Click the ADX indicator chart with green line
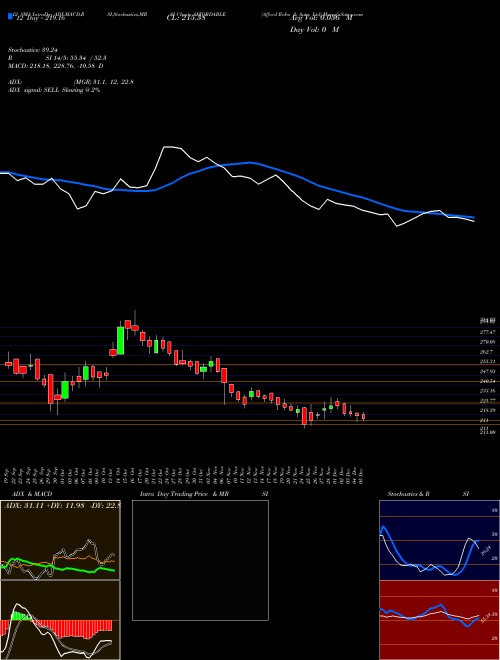 (60, 540)
